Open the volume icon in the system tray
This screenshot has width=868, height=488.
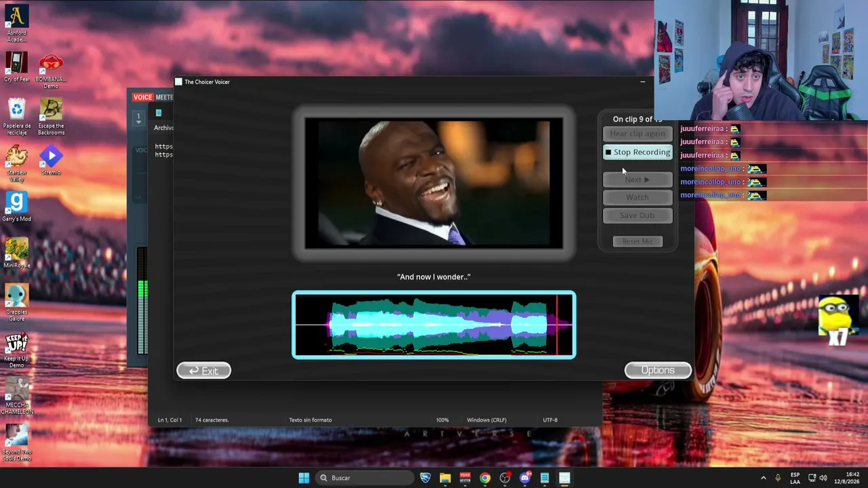[823, 478]
